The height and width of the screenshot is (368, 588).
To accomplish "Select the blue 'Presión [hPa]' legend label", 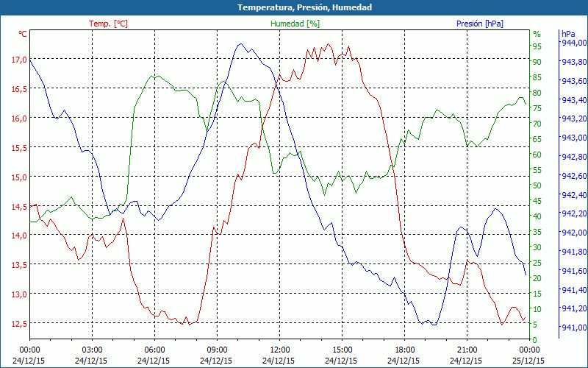I will tap(480, 24).
